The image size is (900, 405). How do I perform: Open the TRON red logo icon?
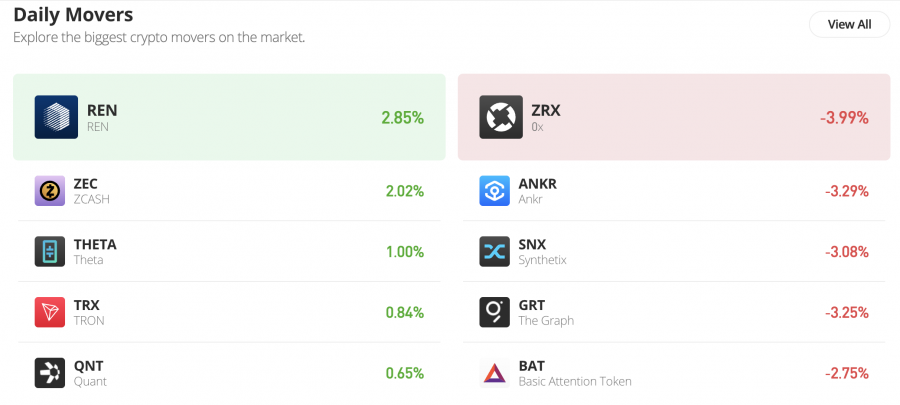click(x=49, y=313)
